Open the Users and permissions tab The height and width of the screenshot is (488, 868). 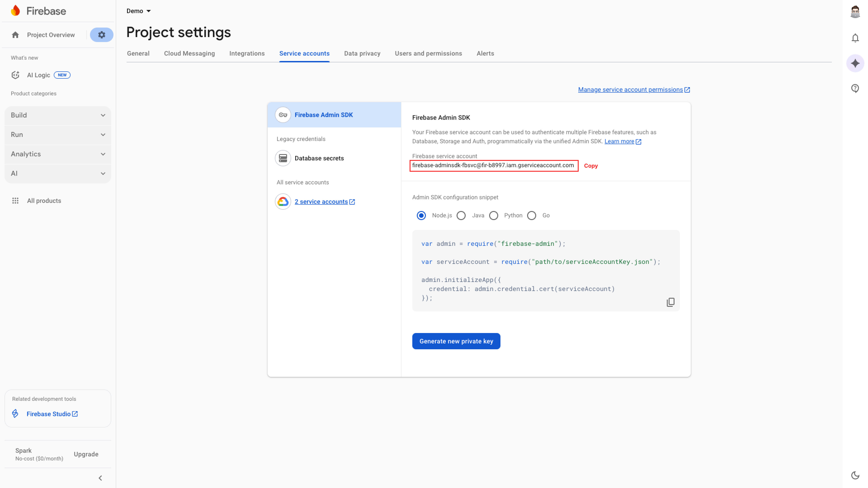(x=428, y=54)
